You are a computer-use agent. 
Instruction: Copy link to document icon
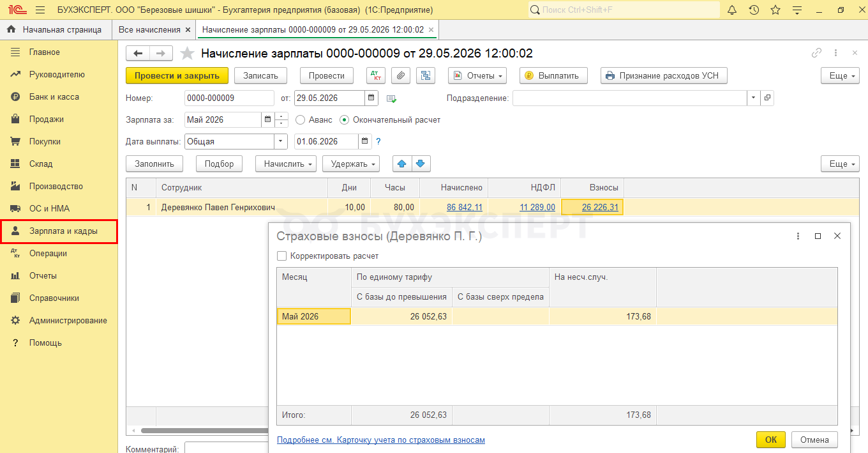816,54
